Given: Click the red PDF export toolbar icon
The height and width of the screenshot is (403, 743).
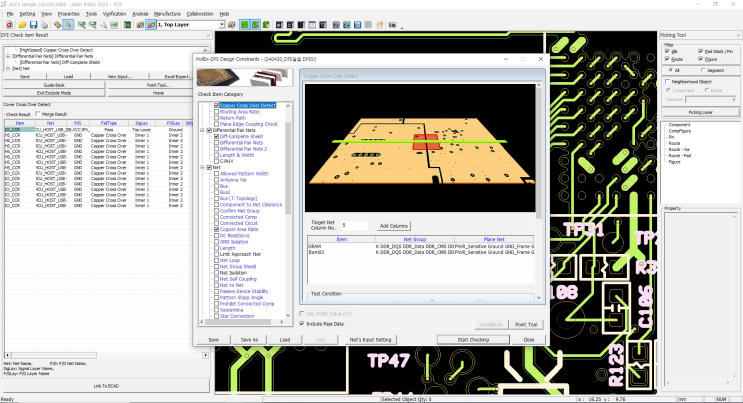Looking at the screenshot, I should click(x=9, y=25).
